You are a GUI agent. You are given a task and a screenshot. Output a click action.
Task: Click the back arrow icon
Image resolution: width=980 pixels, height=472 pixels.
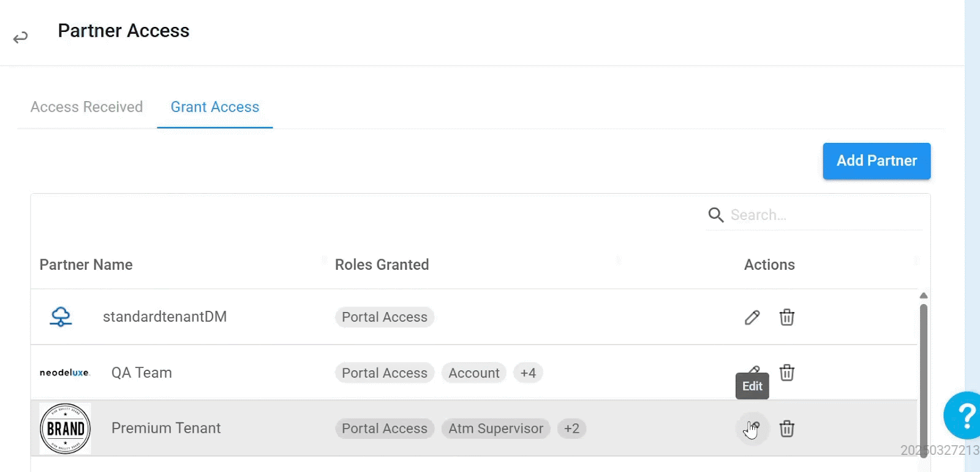coord(20,38)
